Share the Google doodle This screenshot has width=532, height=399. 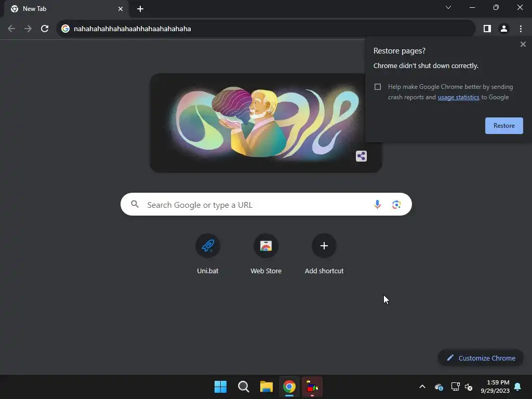362,156
